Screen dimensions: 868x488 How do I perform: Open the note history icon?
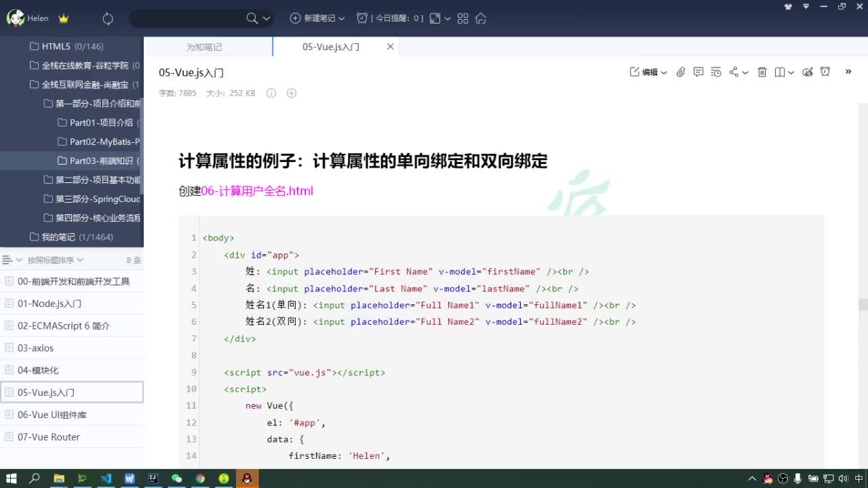(716, 72)
